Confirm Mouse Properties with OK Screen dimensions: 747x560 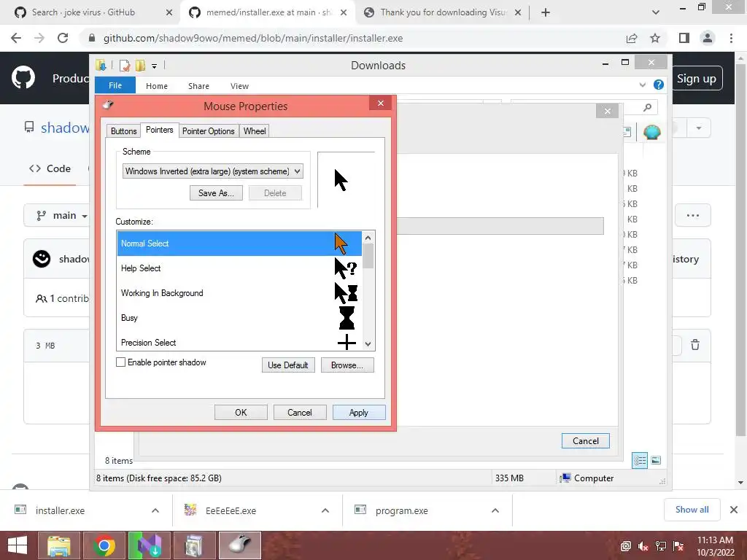click(241, 413)
